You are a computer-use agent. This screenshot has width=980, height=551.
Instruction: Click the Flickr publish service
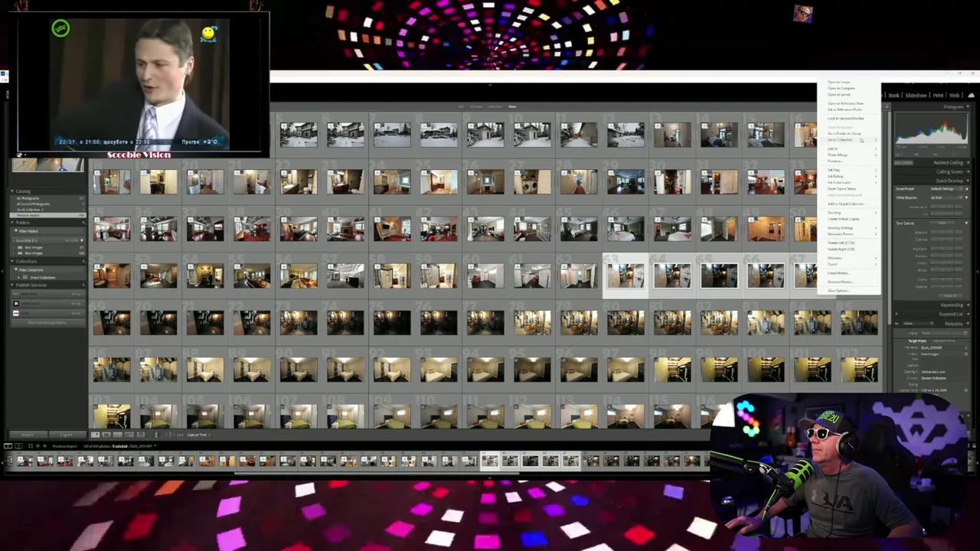tap(47, 313)
